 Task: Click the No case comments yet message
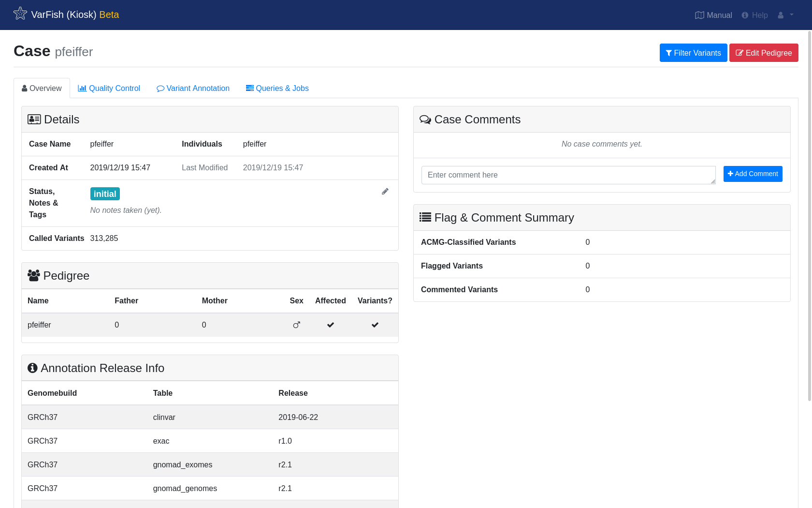click(x=602, y=144)
